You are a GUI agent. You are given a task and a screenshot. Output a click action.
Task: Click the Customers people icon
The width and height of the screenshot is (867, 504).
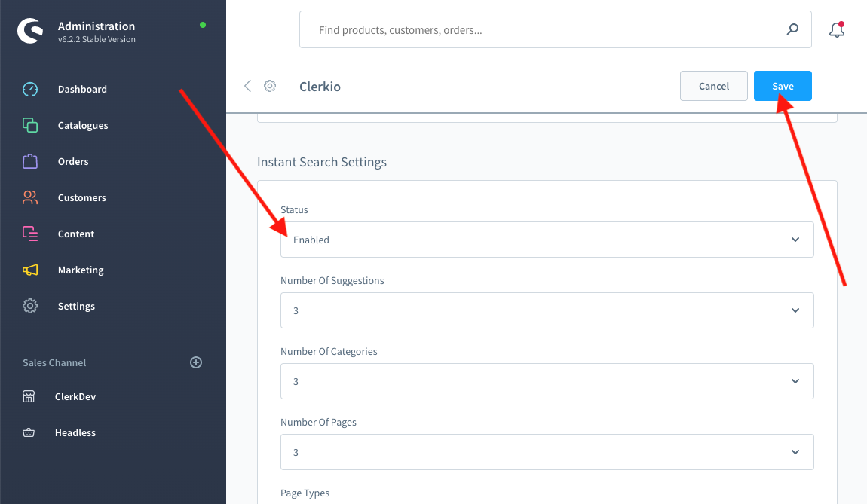click(x=30, y=197)
